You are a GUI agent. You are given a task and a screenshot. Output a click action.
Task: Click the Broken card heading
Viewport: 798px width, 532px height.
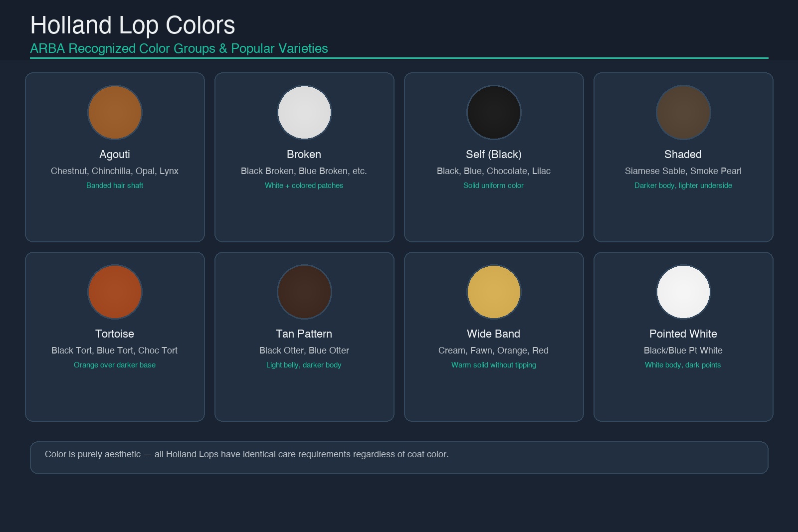tap(304, 155)
